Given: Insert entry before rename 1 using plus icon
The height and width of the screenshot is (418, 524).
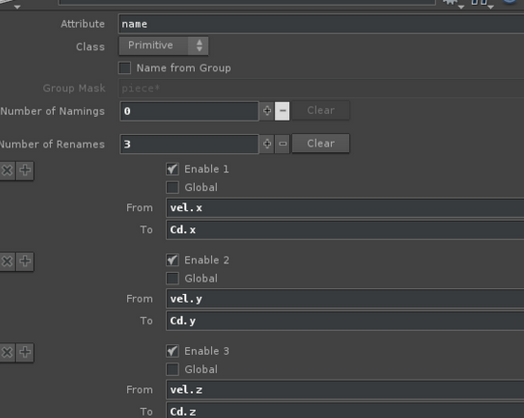Looking at the screenshot, I should coord(25,170).
